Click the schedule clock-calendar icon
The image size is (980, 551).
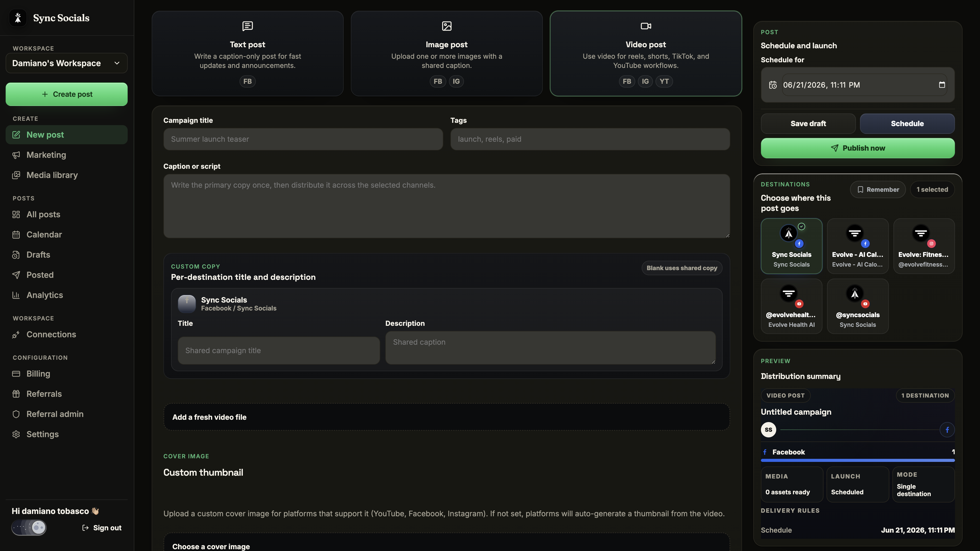point(773,85)
